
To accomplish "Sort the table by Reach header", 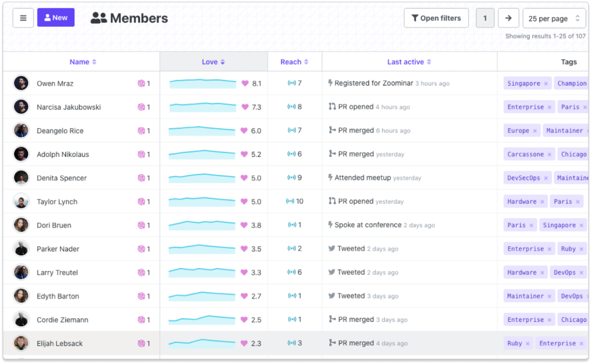I will 294,62.
